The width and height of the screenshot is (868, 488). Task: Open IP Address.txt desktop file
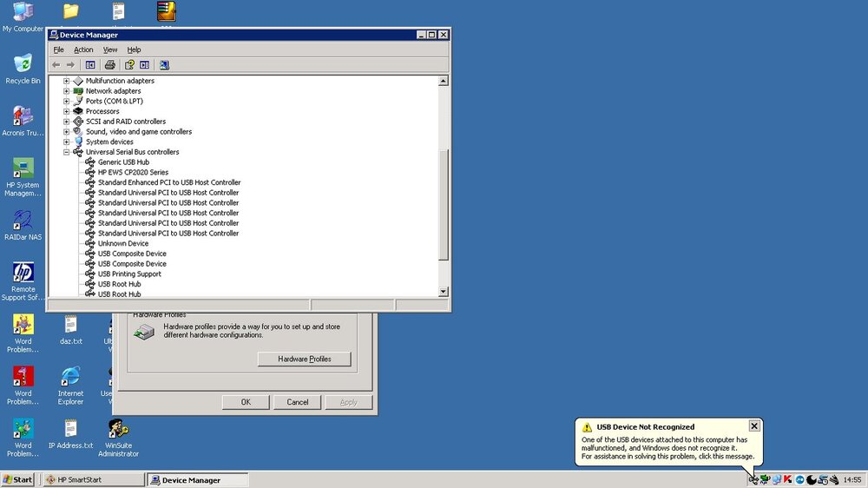(x=70, y=433)
